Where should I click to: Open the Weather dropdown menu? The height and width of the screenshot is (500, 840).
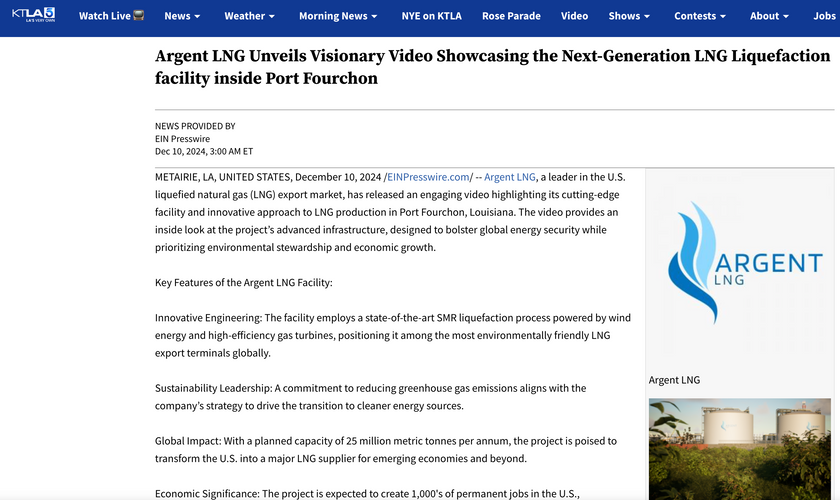(x=251, y=16)
